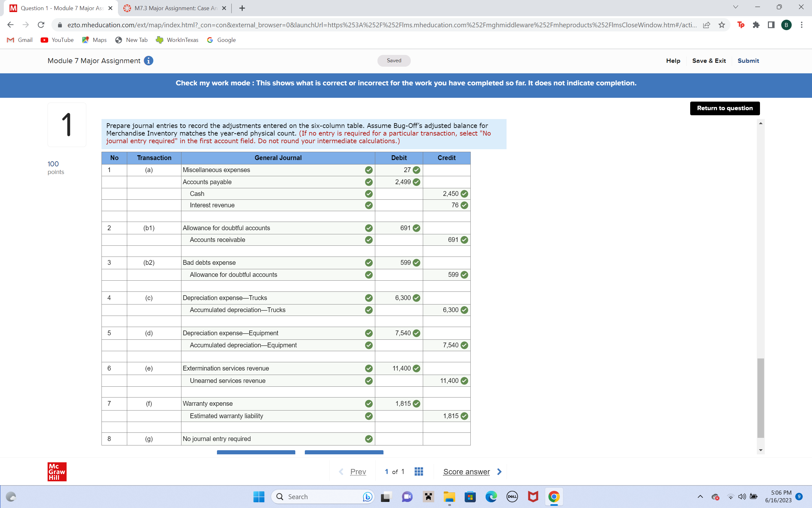
Task: Click the scrollbar up arrow
Action: [761, 123]
